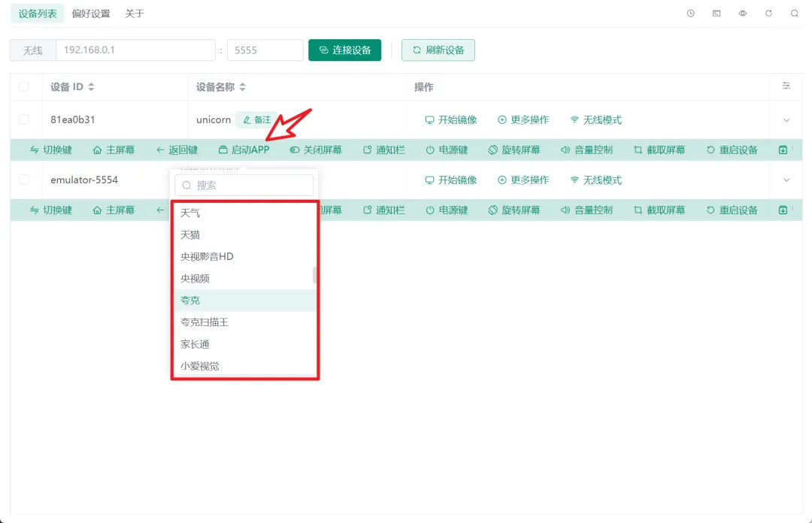The width and height of the screenshot is (812, 523).
Task: Open the terminal icon in the top-right toolbar
Action: click(x=717, y=14)
